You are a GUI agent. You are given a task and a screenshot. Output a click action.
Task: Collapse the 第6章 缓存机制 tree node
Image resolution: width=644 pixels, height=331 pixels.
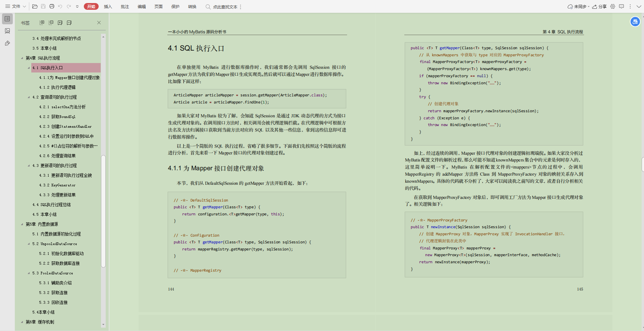(22, 322)
